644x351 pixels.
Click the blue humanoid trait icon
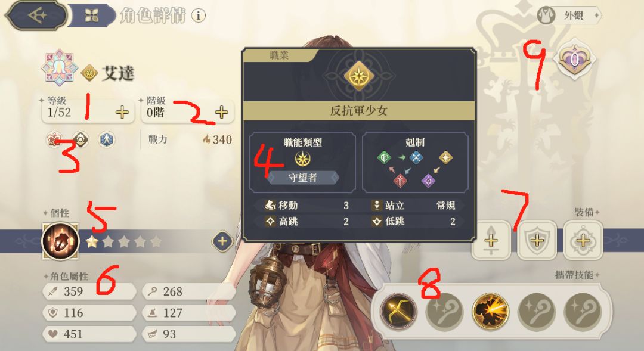(107, 139)
